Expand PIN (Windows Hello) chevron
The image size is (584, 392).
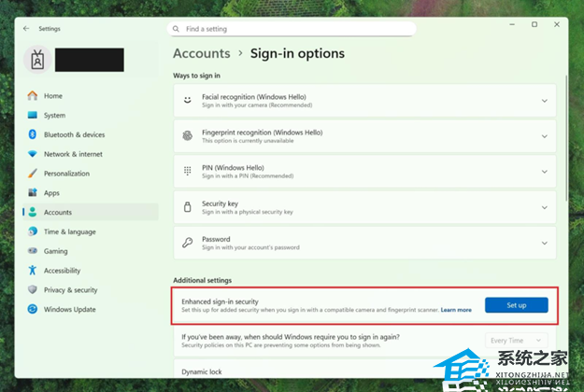(544, 172)
